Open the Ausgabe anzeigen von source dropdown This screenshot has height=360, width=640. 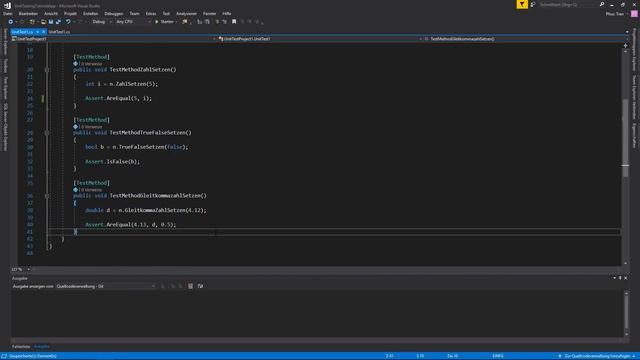click(x=106, y=287)
